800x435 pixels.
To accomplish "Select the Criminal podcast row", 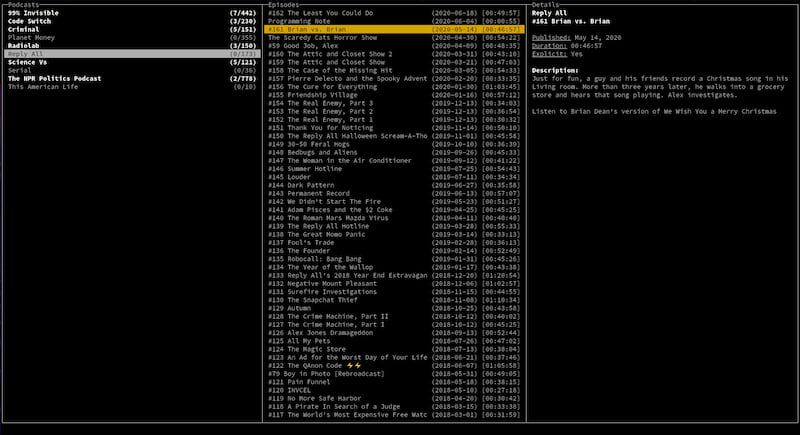I will (132, 29).
